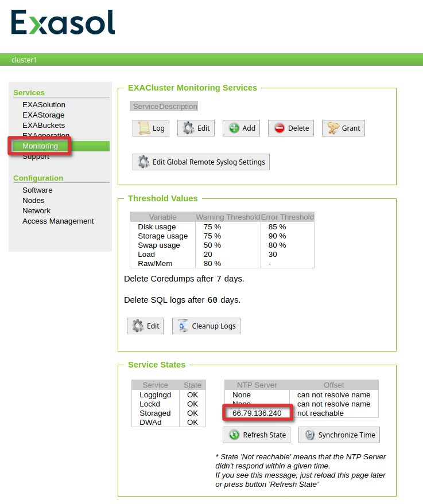The image size is (423, 504).
Task: Click the 90 % storage error threshold
Action: [x=277, y=236]
